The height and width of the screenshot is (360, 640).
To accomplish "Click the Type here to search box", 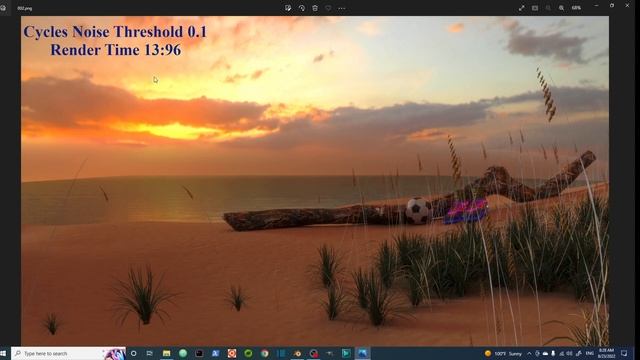I will (68, 353).
